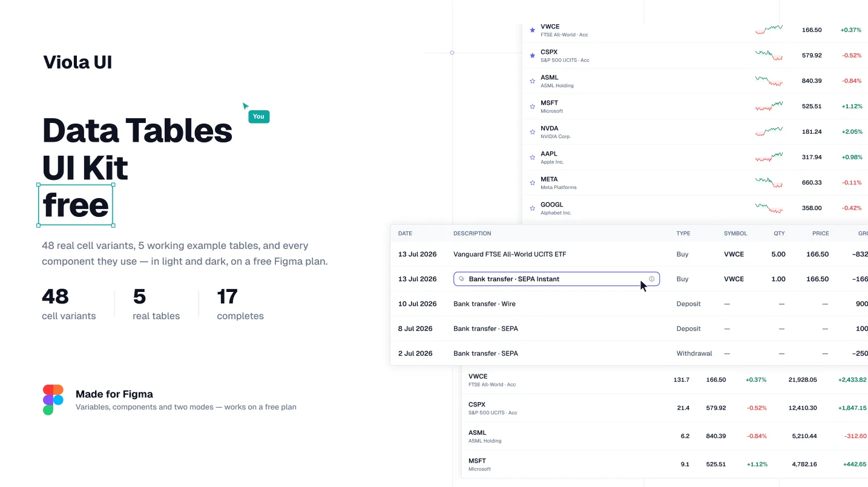Click the sparkline in the META row
The height and width of the screenshot is (487, 868).
[x=769, y=182]
